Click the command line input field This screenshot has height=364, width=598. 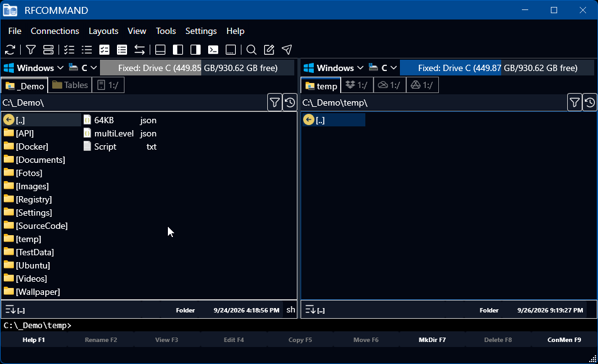coord(299,326)
